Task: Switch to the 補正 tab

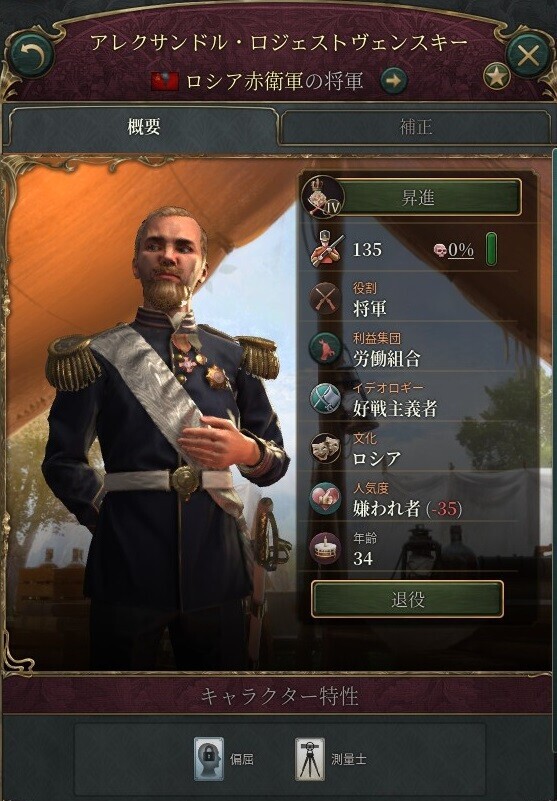Action: [415, 126]
